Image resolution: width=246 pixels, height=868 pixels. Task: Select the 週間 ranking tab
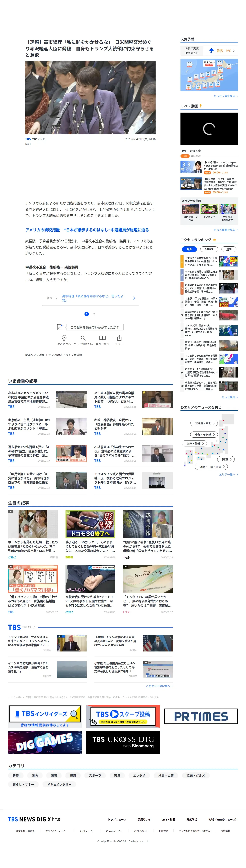[229, 249]
